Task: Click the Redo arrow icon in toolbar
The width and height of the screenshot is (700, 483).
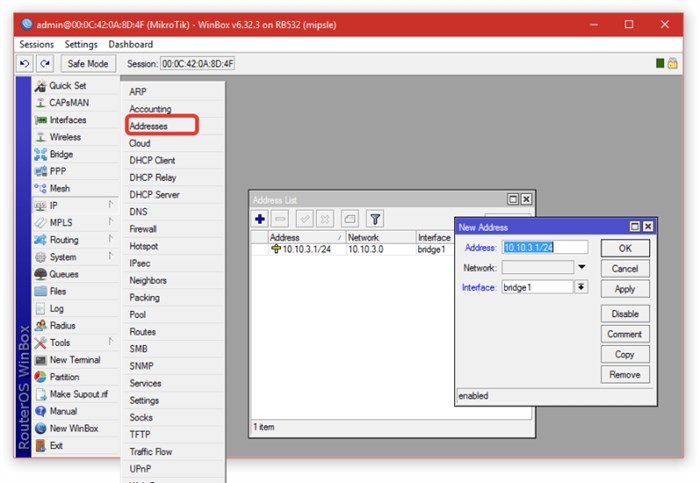Action: 45,64
